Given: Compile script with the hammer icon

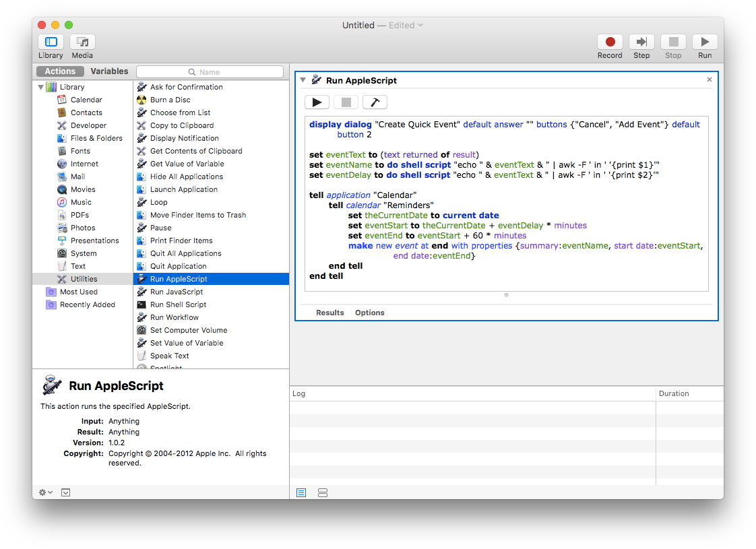Looking at the screenshot, I should (375, 102).
